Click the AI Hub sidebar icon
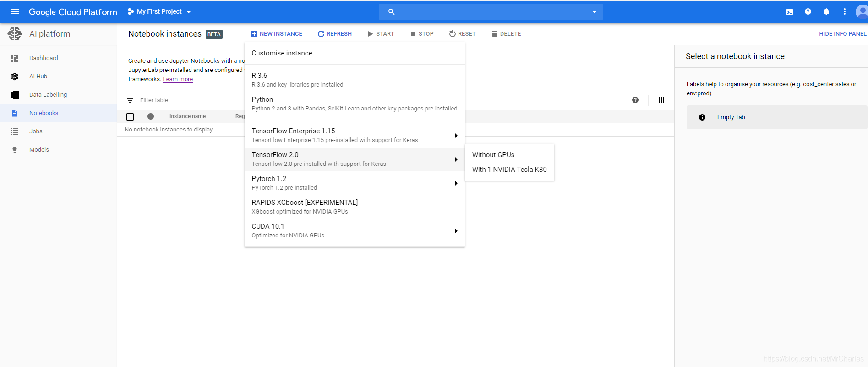This screenshot has width=868, height=367. 15,77
